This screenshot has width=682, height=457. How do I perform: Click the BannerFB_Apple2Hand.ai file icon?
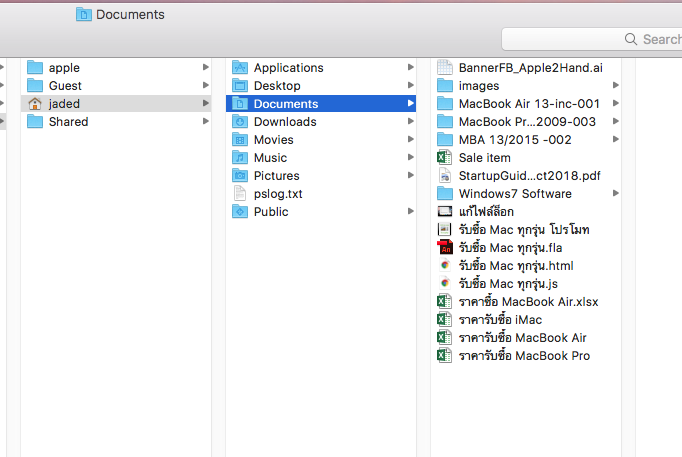(445, 68)
